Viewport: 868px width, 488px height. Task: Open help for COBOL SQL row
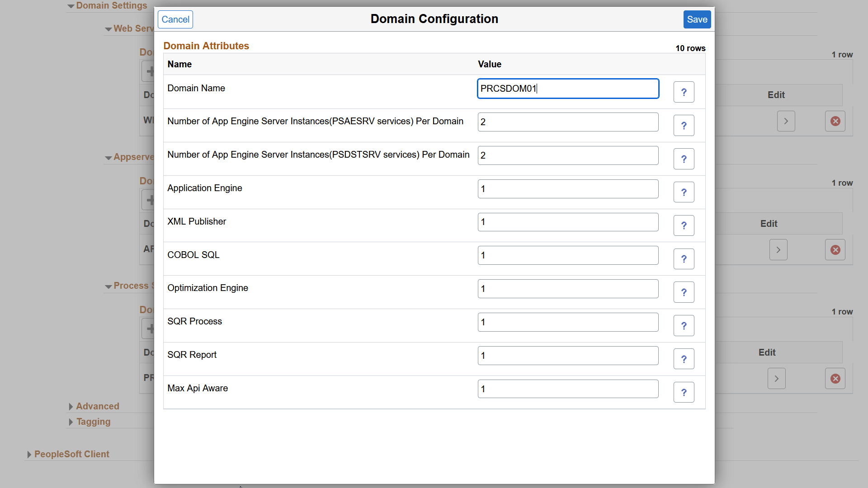pyautogui.click(x=684, y=259)
